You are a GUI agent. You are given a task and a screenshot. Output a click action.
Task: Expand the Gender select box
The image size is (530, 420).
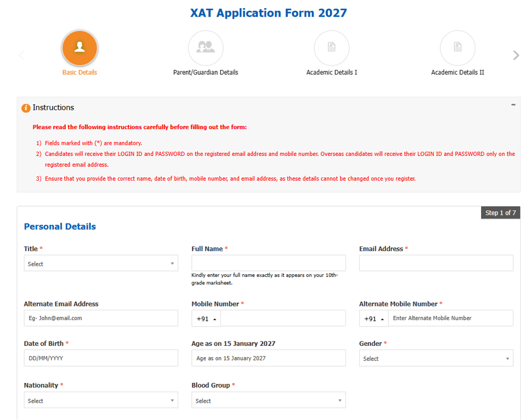point(436,358)
